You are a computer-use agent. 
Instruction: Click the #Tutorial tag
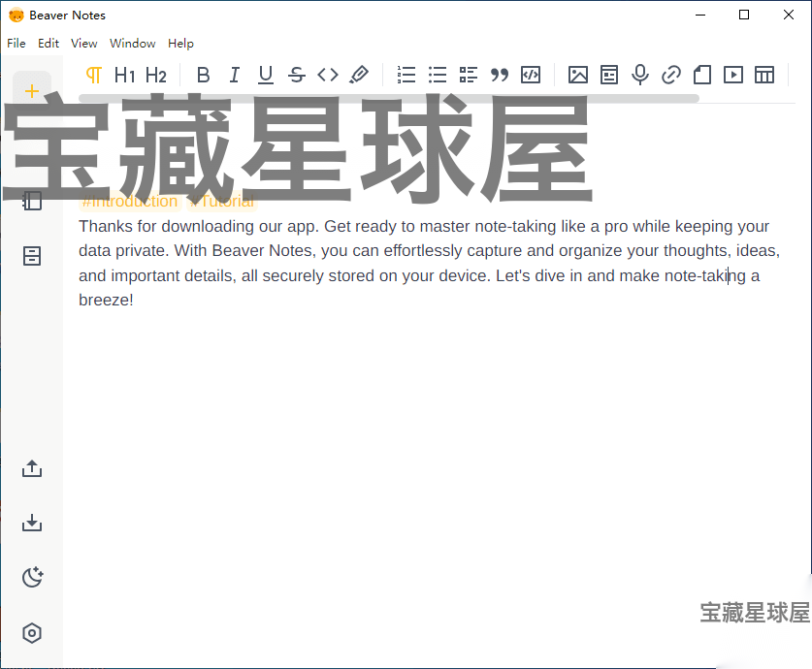click(221, 202)
